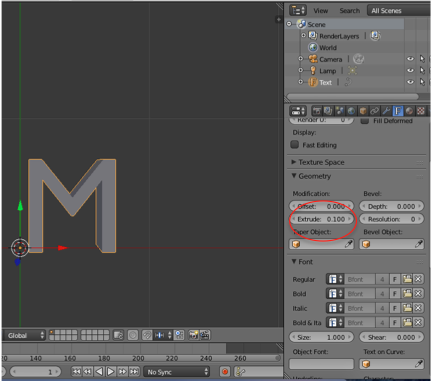The height and width of the screenshot is (381, 431).
Task: Open the All Scenes display dropdown
Action: [399, 11]
